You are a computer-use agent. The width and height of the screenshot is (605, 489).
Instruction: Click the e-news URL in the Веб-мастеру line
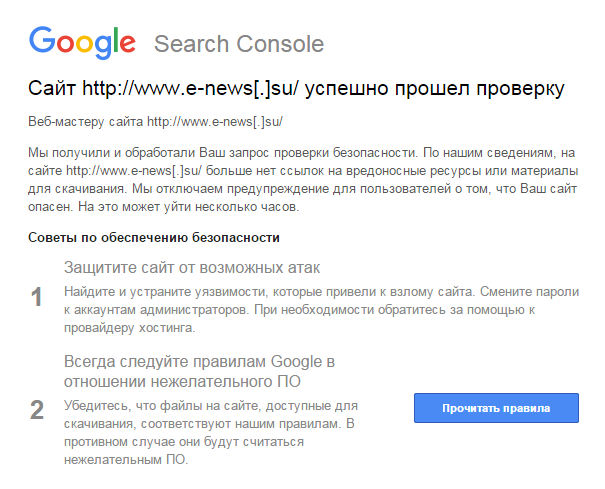coord(216,122)
